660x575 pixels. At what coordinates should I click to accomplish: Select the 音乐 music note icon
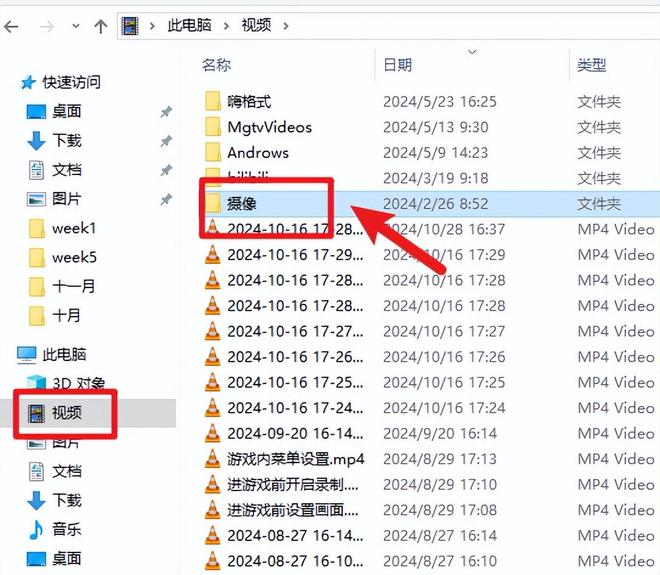click(37, 529)
